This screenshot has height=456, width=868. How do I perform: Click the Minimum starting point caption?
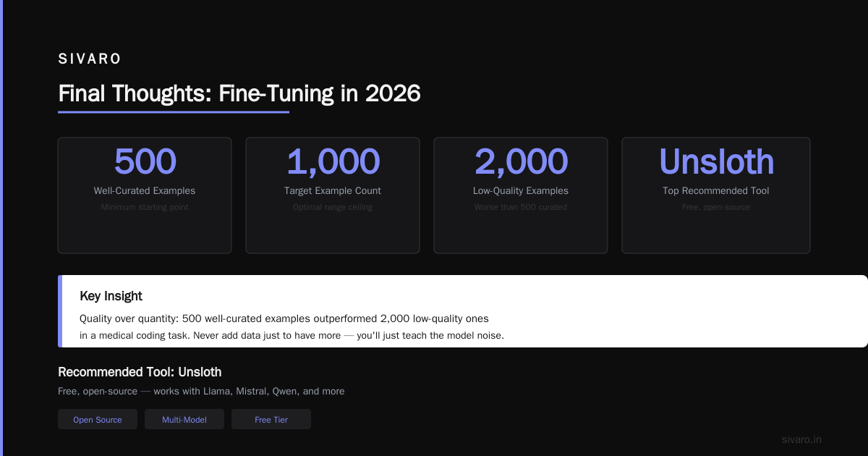tap(145, 207)
